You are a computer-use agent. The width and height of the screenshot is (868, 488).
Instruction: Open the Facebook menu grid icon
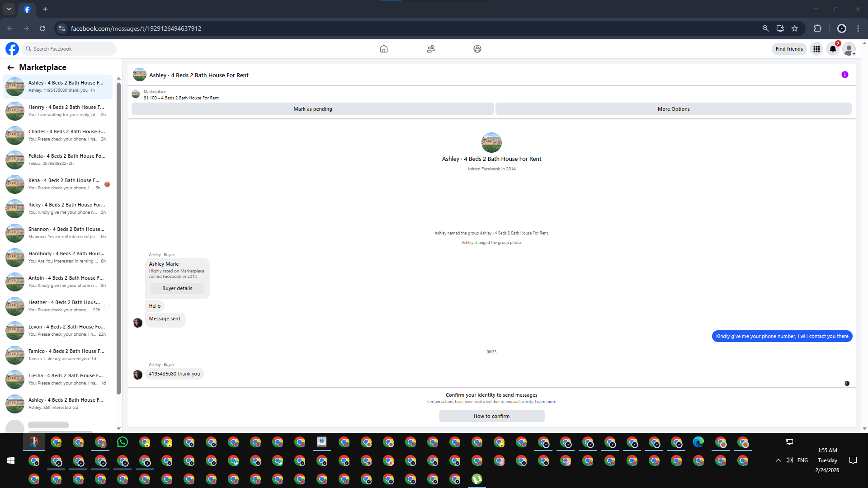[816, 49]
